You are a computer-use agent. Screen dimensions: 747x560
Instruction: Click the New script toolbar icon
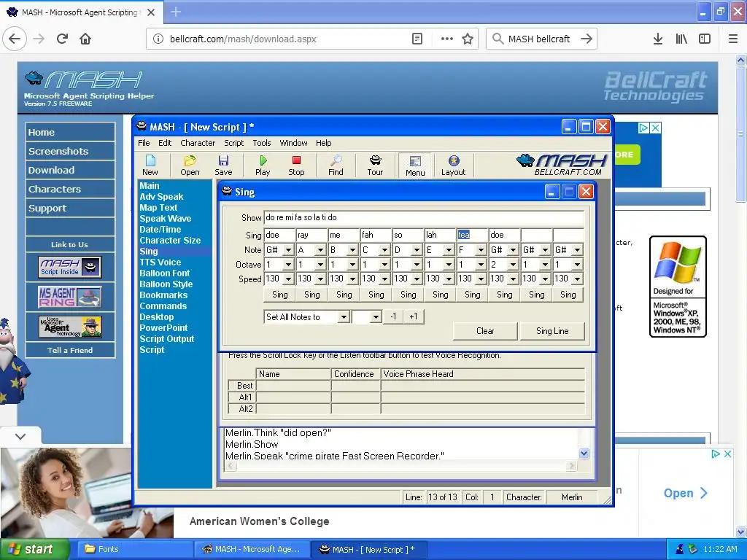click(150, 165)
